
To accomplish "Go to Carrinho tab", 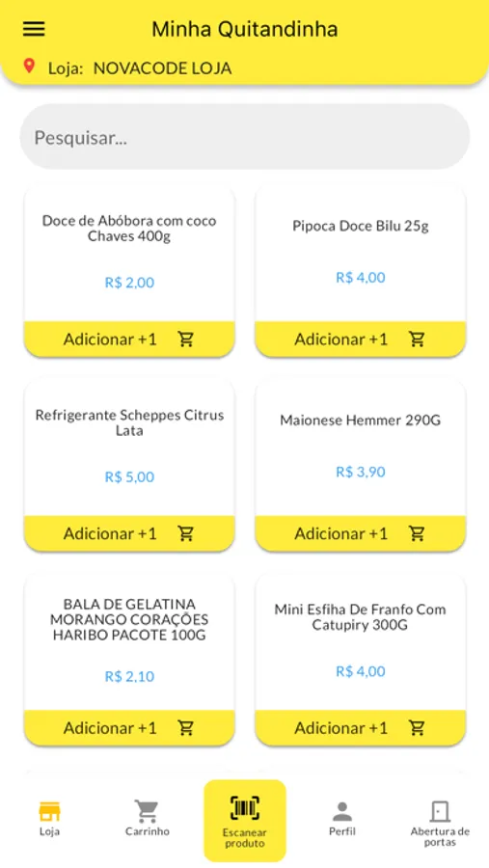I will pyautogui.click(x=148, y=818).
